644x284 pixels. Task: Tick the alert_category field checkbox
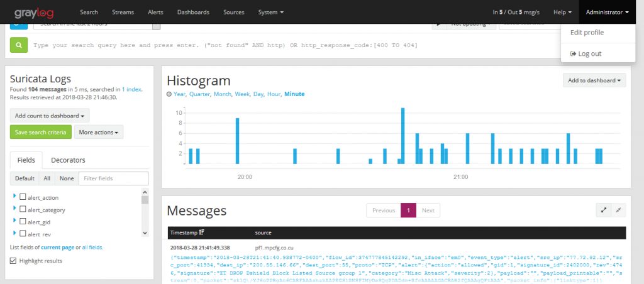tap(23, 209)
